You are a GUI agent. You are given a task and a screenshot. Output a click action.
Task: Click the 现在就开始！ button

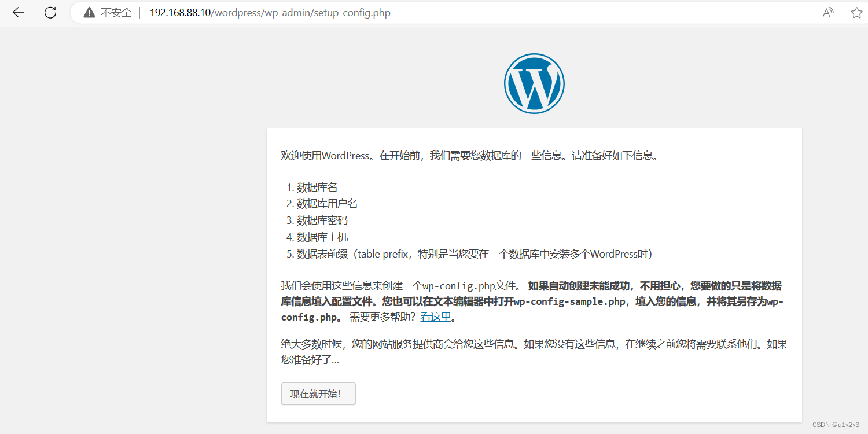318,393
